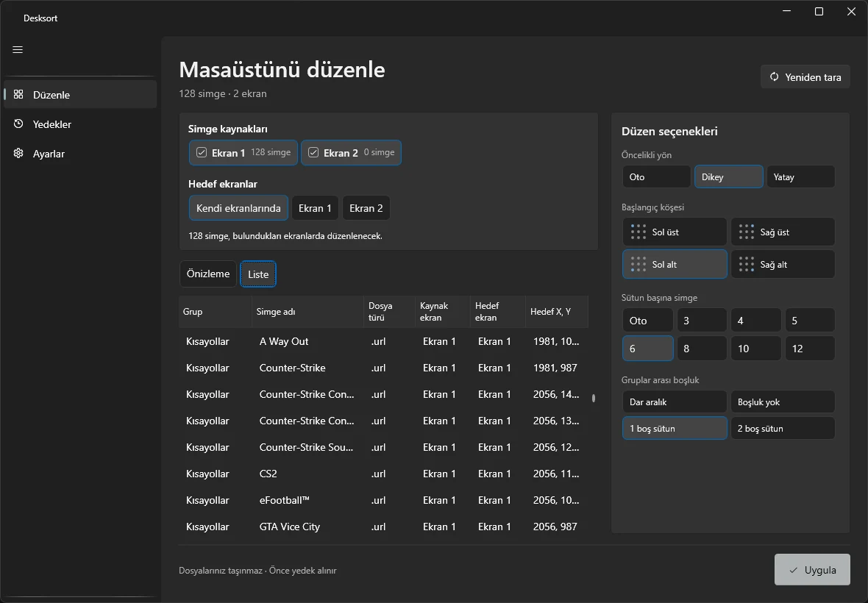868x603 pixels.
Task: Click the Uygula button
Action: 812,570
